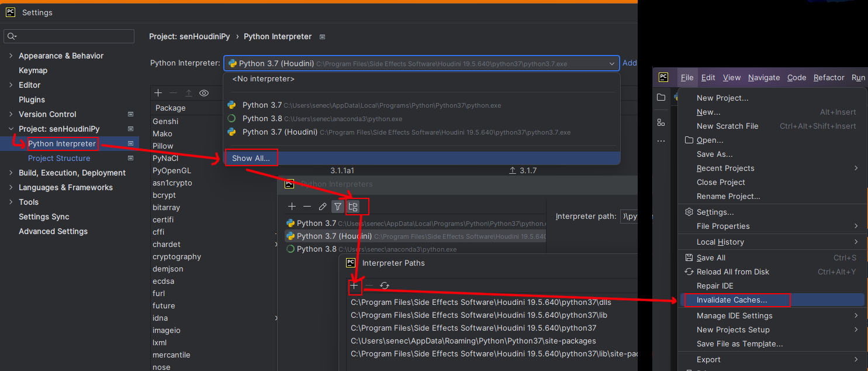Select Python Interpreter in settings tree
The height and width of the screenshot is (371, 868).
click(x=62, y=143)
